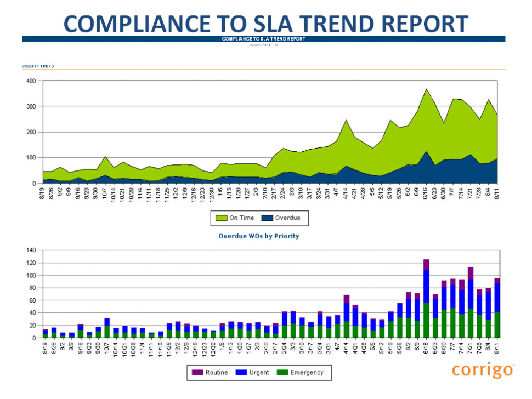Click the 10/7 bar in Overdue WOs chart

pyautogui.click(x=107, y=328)
